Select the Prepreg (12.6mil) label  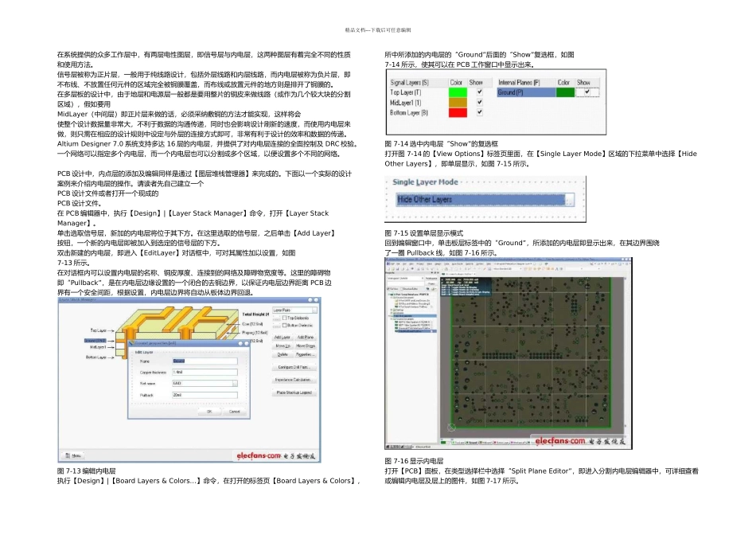click(255, 333)
